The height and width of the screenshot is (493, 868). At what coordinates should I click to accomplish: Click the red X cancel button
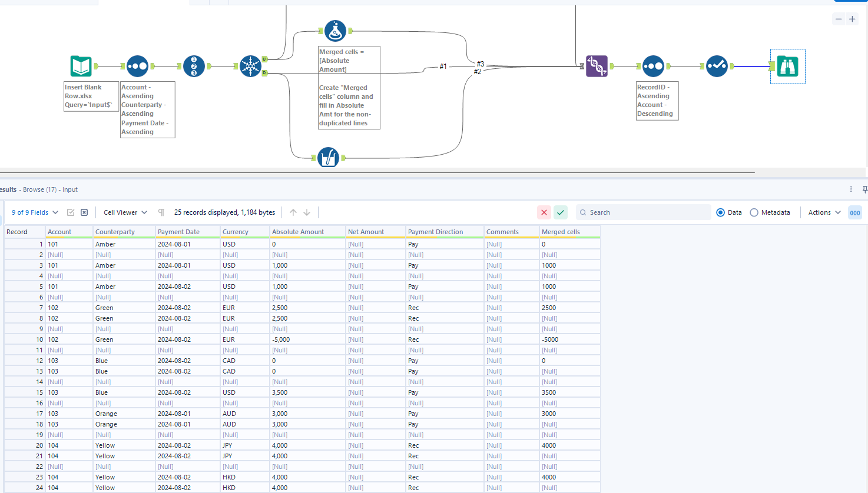[544, 212]
